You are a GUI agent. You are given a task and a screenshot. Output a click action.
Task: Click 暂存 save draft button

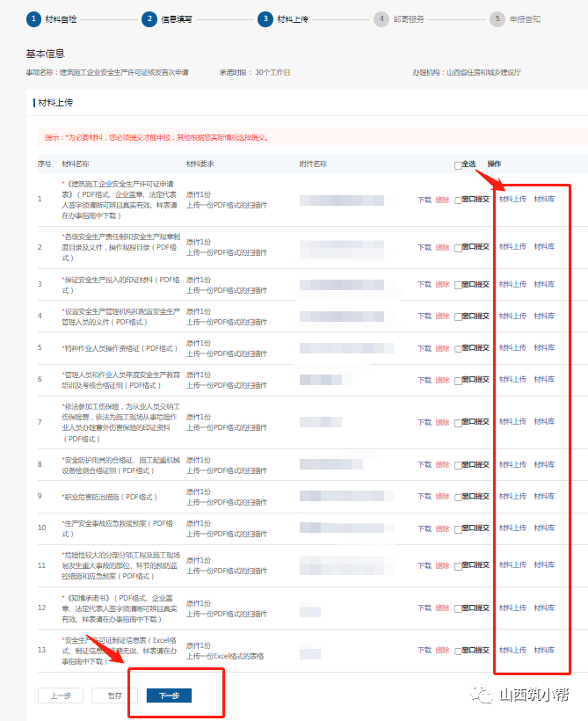[x=114, y=696]
